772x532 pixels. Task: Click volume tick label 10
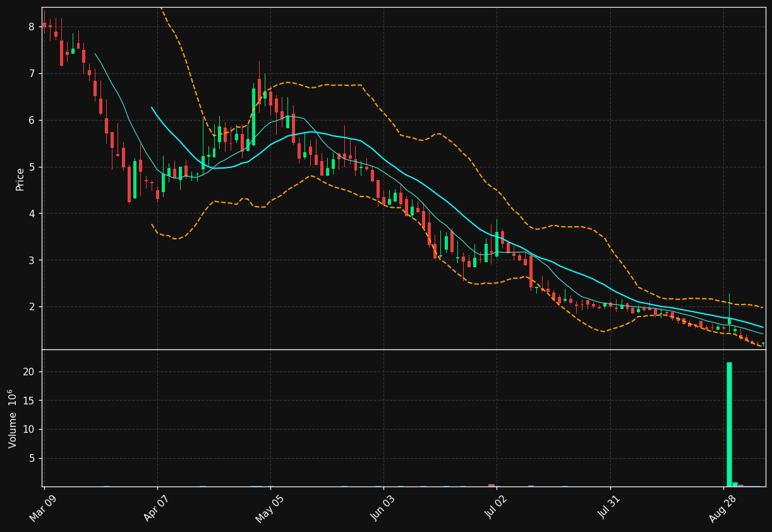28,430
